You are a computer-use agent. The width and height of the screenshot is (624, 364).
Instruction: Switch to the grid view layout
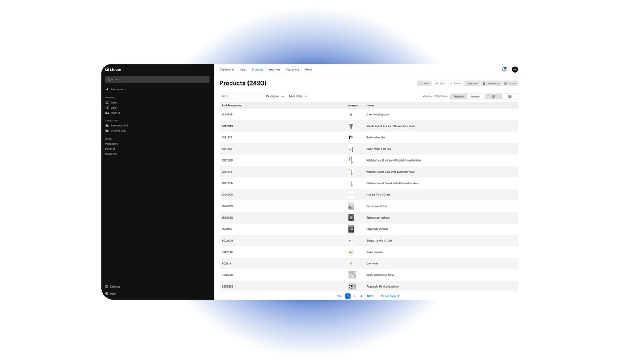click(509, 96)
